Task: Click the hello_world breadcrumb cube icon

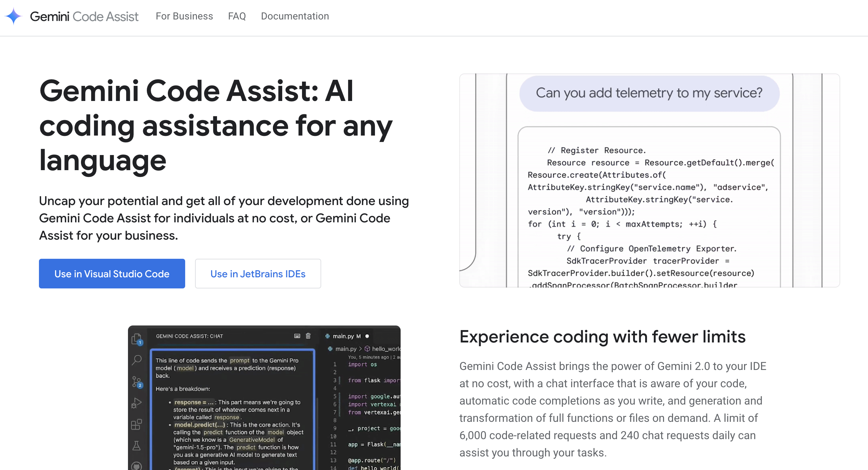Action: click(367, 349)
